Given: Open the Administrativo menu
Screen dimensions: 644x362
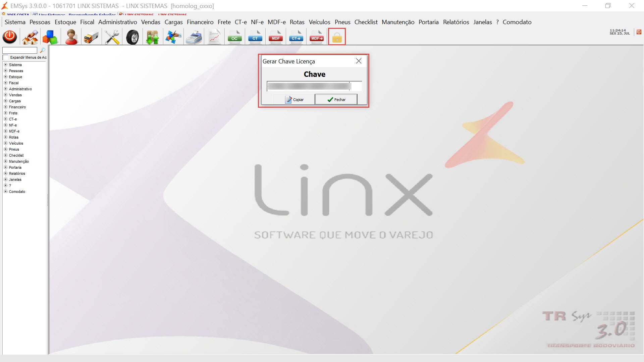Looking at the screenshot, I should 118,22.
